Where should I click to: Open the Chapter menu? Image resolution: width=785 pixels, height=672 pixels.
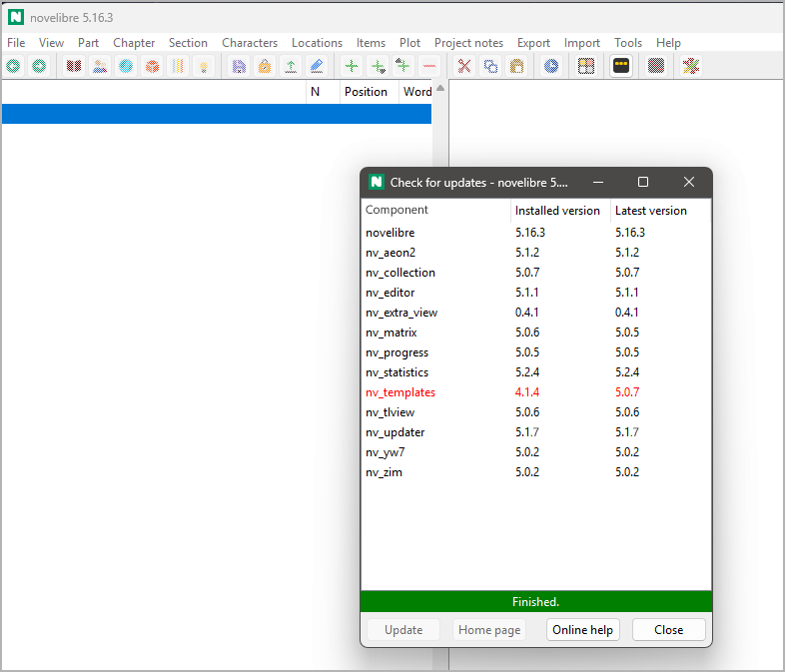134,43
